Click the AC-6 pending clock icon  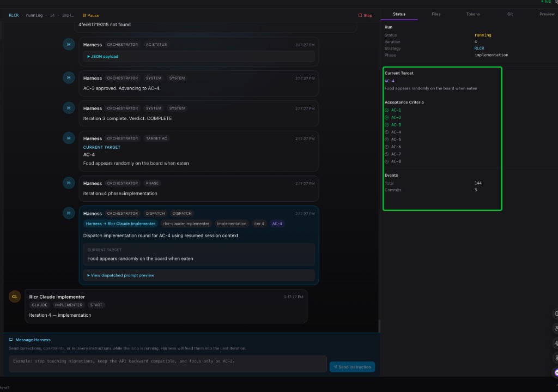tap(386, 147)
